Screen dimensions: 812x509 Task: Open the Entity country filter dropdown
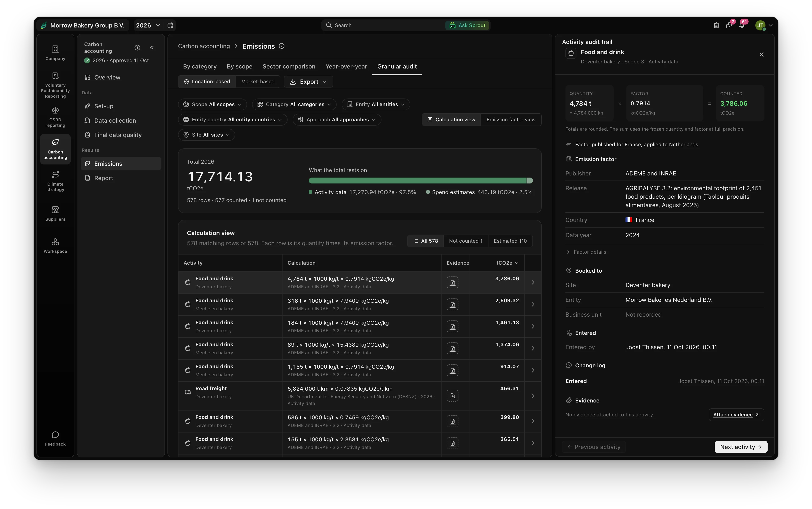[232, 119]
